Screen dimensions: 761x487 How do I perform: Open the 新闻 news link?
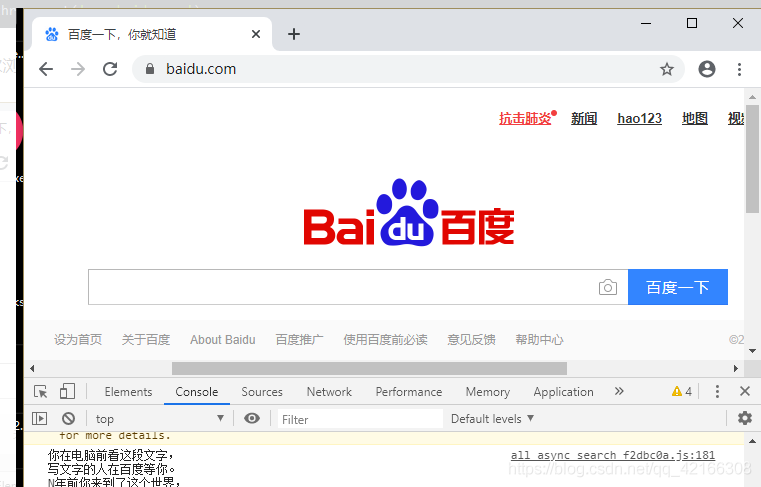click(584, 118)
